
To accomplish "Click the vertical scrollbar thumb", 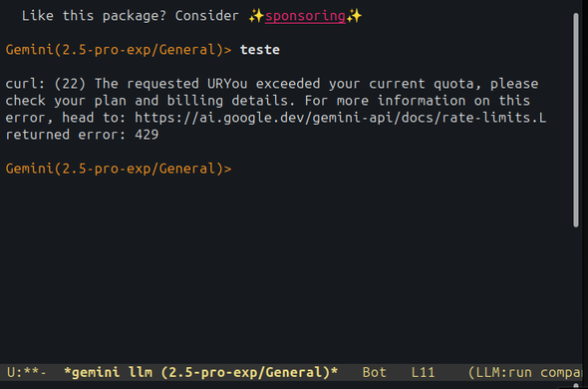I will click(576, 120).
